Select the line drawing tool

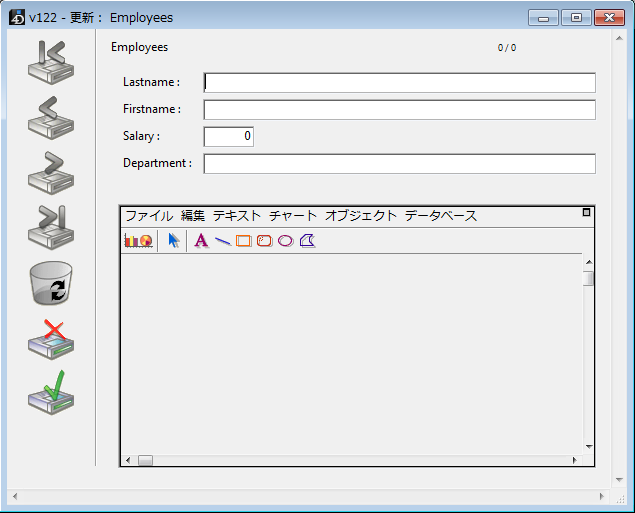[x=222, y=241]
